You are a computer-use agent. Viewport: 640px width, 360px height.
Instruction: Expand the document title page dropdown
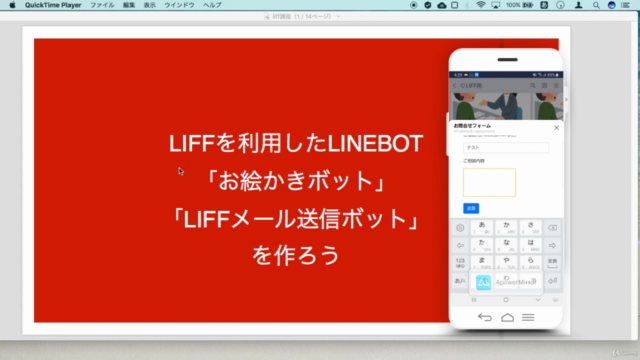(338, 16)
